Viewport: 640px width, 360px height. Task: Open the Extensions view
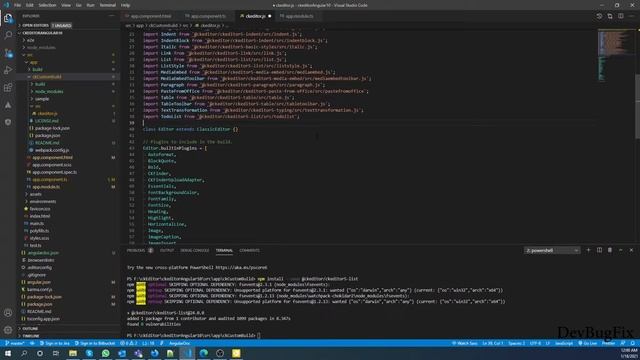pyautogui.click(x=8, y=87)
